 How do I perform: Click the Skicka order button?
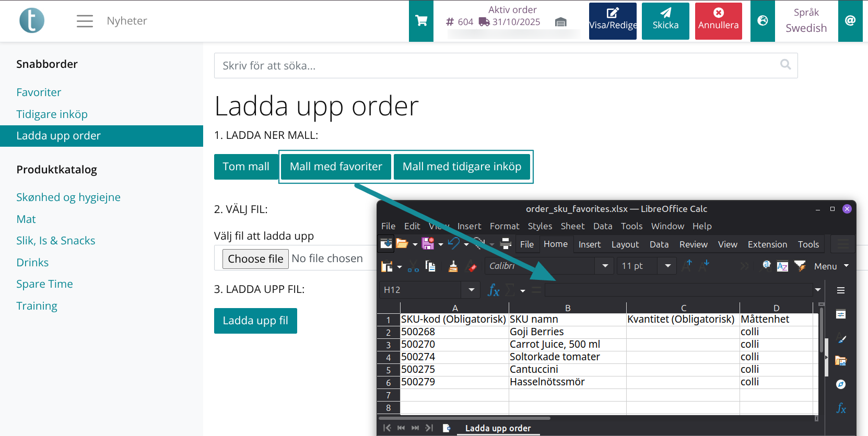pyautogui.click(x=665, y=21)
